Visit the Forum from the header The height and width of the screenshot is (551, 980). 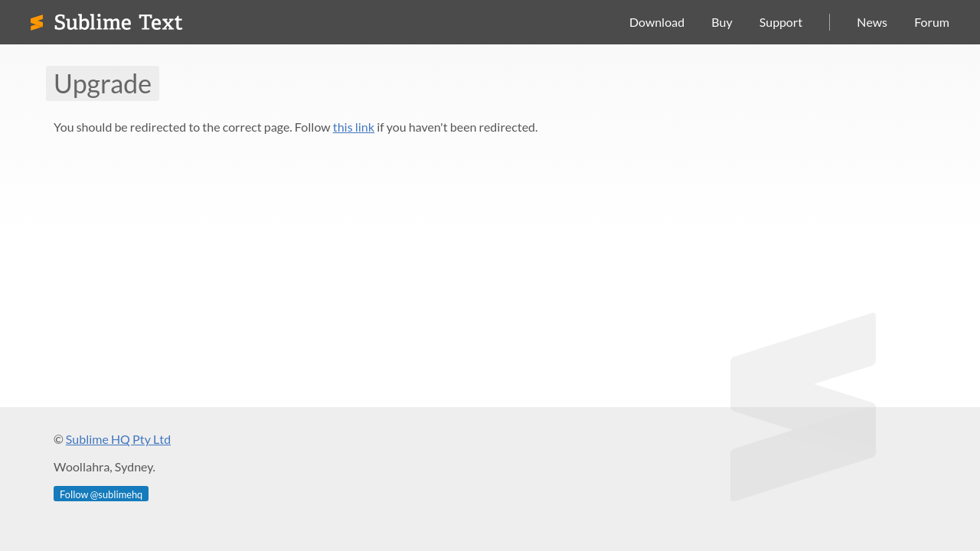point(931,22)
